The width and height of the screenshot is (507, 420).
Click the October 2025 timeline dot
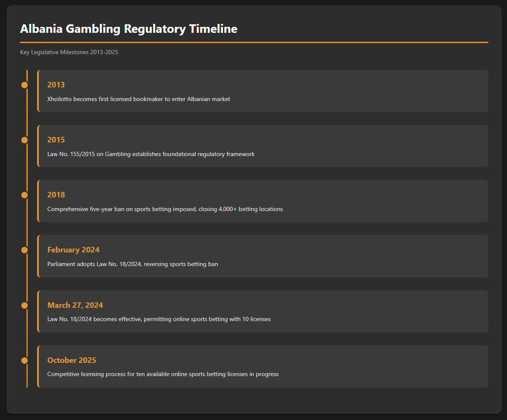(x=24, y=360)
